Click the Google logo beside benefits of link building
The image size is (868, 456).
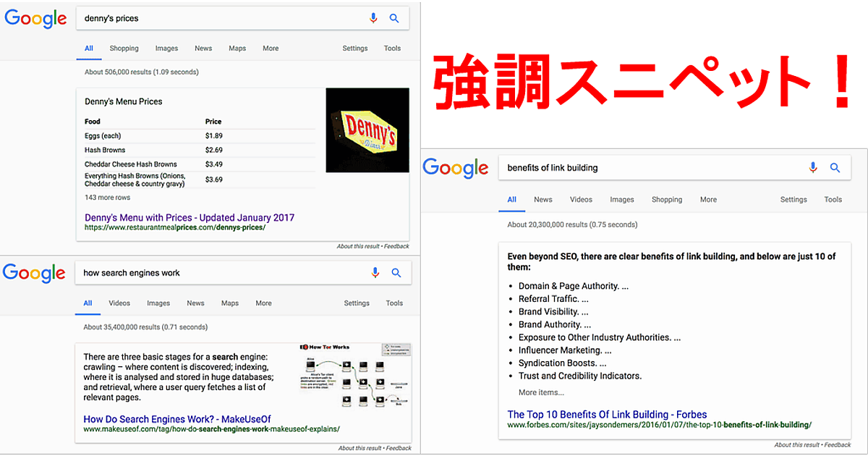pyautogui.click(x=456, y=168)
